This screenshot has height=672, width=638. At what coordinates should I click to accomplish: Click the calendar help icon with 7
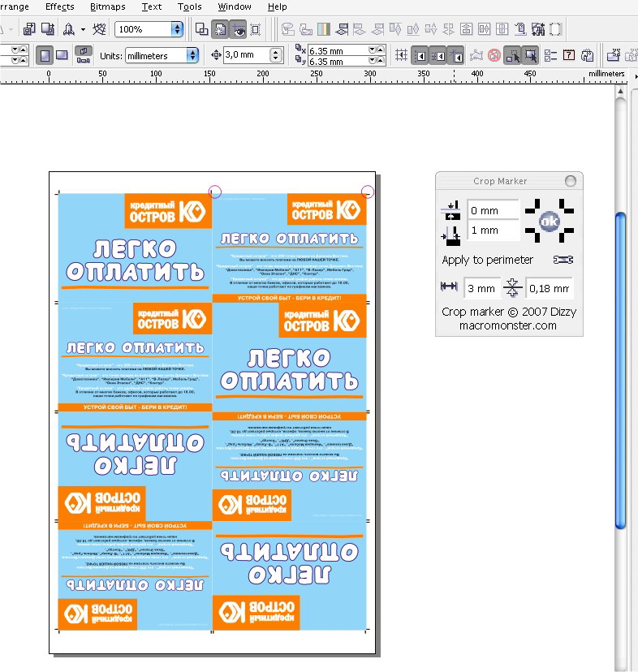coord(569,55)
